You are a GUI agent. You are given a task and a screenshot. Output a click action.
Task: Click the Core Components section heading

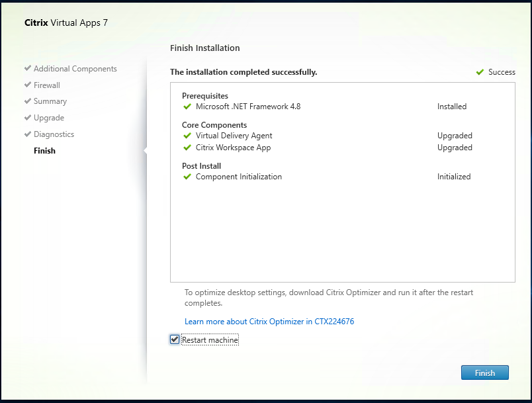pos(214,125)
